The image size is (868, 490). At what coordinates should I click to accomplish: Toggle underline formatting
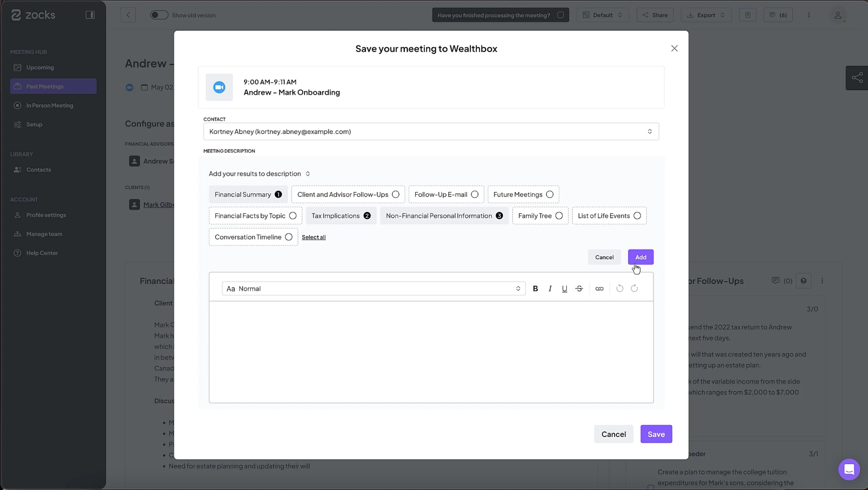[564, 288]
